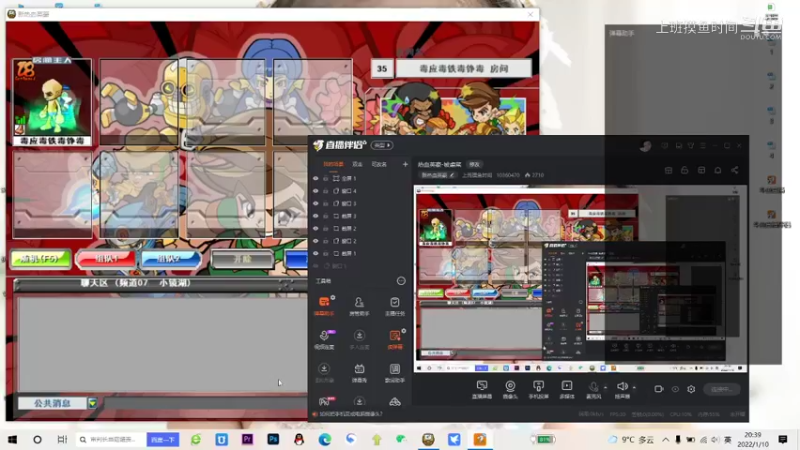800x450 pixels.
Task: Click the unlock icon above the preview
Action: tap(685, 170)
